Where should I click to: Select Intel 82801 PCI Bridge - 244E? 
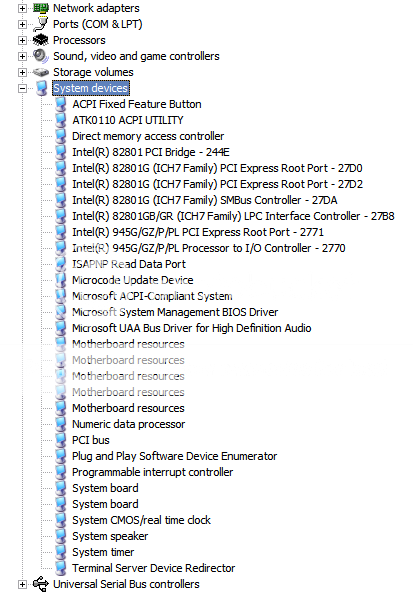(x=151, y=152)
